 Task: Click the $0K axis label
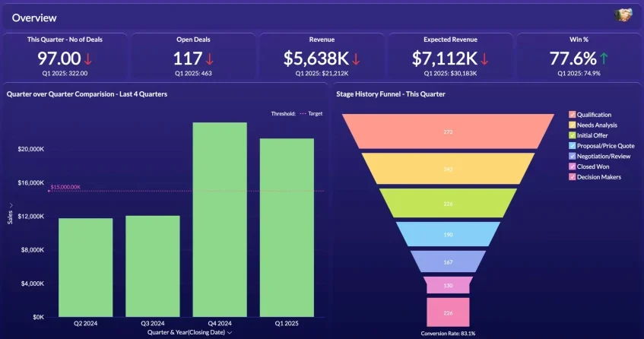coord(38,317)
